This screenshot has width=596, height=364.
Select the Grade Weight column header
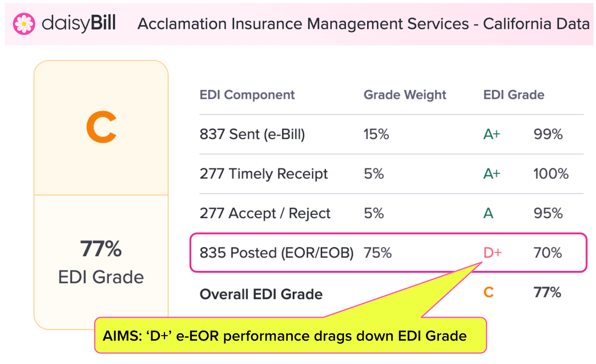click(x=405, y=95)
